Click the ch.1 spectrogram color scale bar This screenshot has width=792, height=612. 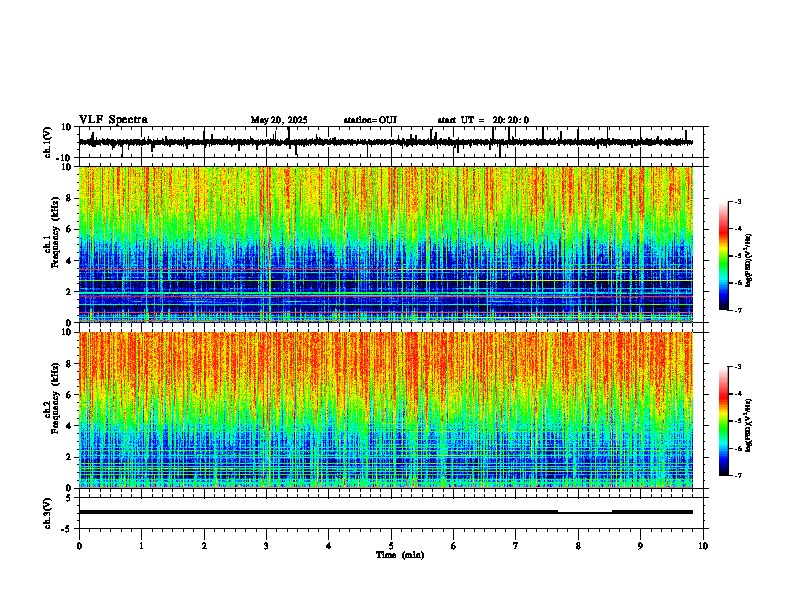(723, 256)
